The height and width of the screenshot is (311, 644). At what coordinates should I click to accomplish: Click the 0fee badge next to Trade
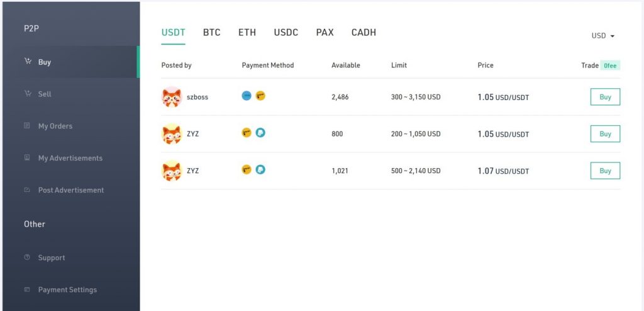(610, 65)
